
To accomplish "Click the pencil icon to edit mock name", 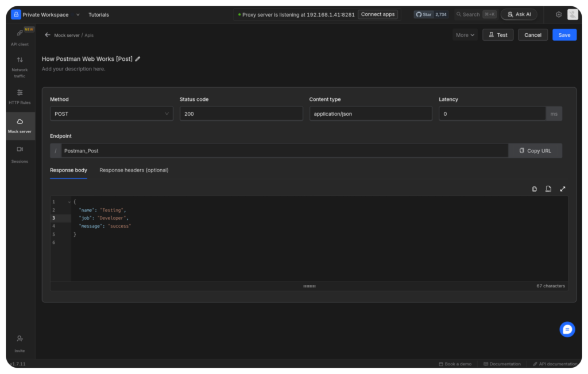I will click(138, 59).
